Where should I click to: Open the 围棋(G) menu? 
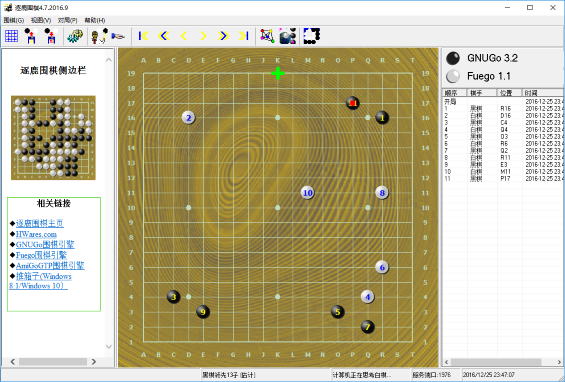(14, 20)
